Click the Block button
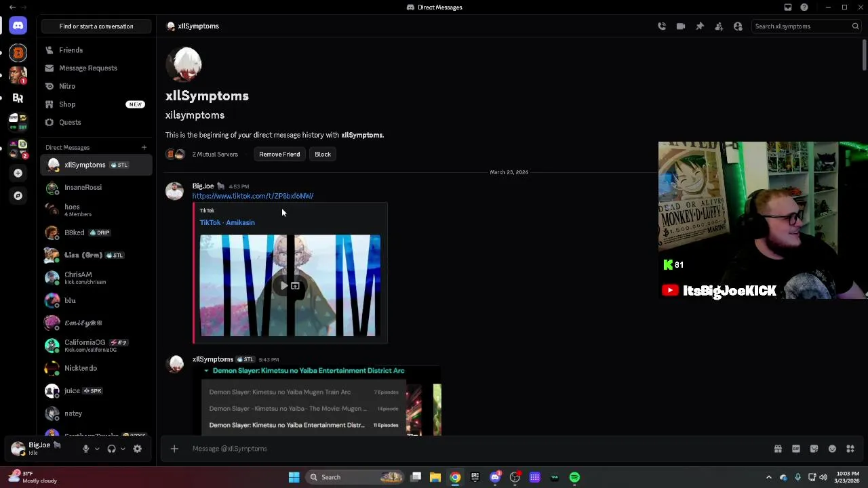Image resolution: width=868 pixels, height=488 pixels. [323, 154]
